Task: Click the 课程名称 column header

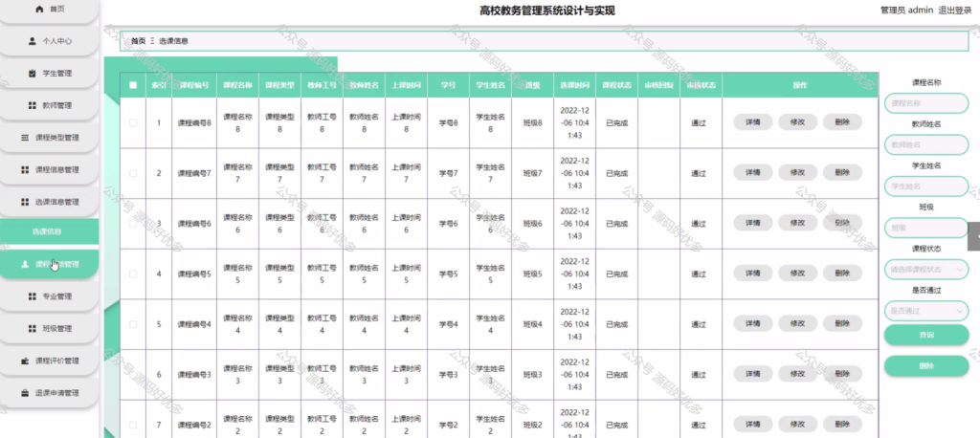Action: [237, 85]
